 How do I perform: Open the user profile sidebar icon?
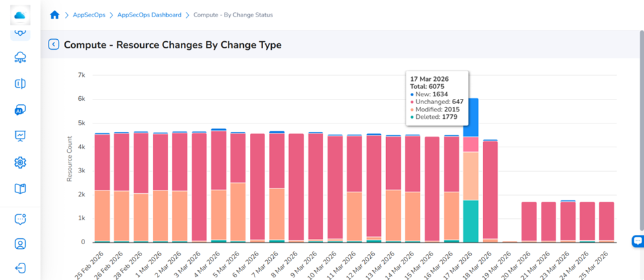20,244
